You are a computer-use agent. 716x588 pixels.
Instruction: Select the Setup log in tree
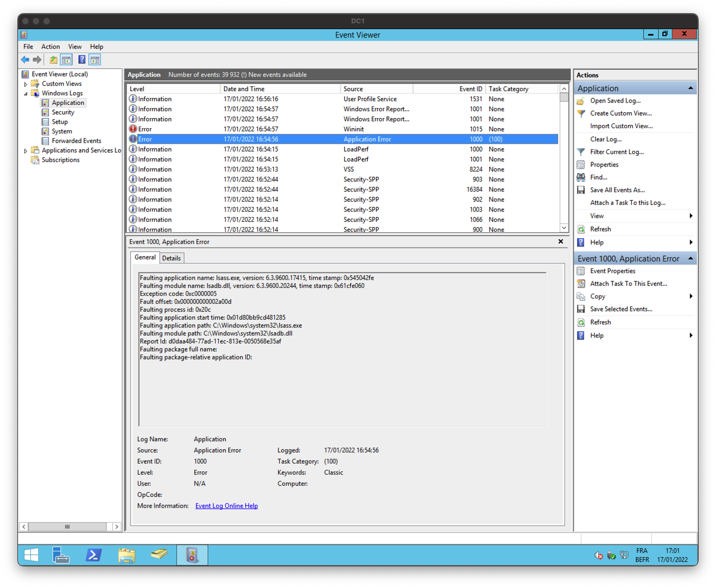point(60,122)
